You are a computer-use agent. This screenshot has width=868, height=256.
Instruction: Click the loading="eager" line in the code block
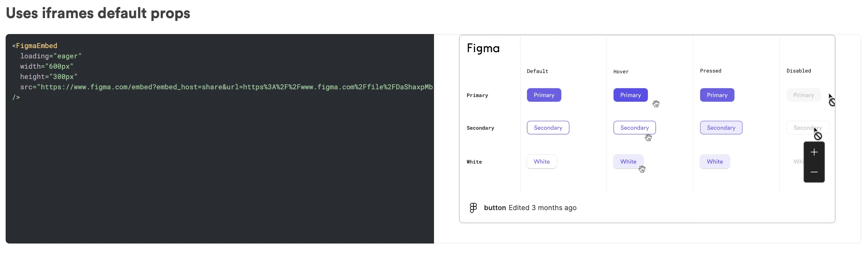pos(51,56)
